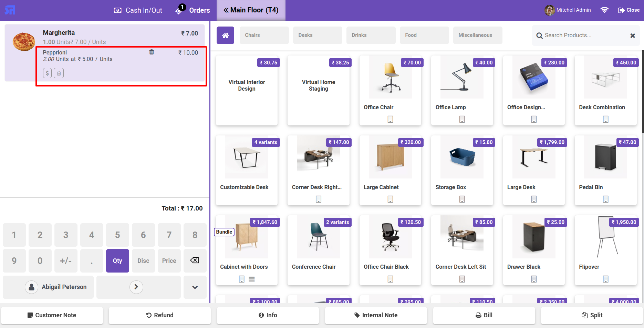Delete Peppronioni combo line trash icon
Screen dimensions: 644x328
point(152,52)
